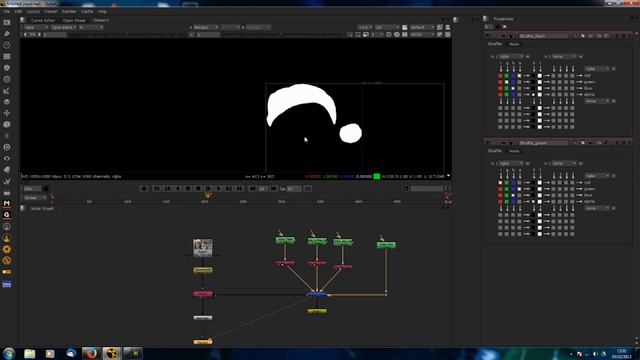Open the Windows Start menu
640x360 pixels.
tap(9, 353)
